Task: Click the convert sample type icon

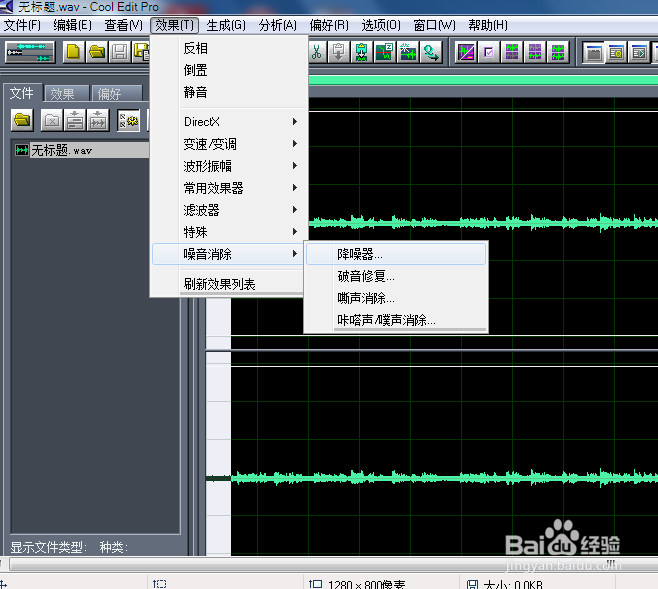Action: (431, 52)
